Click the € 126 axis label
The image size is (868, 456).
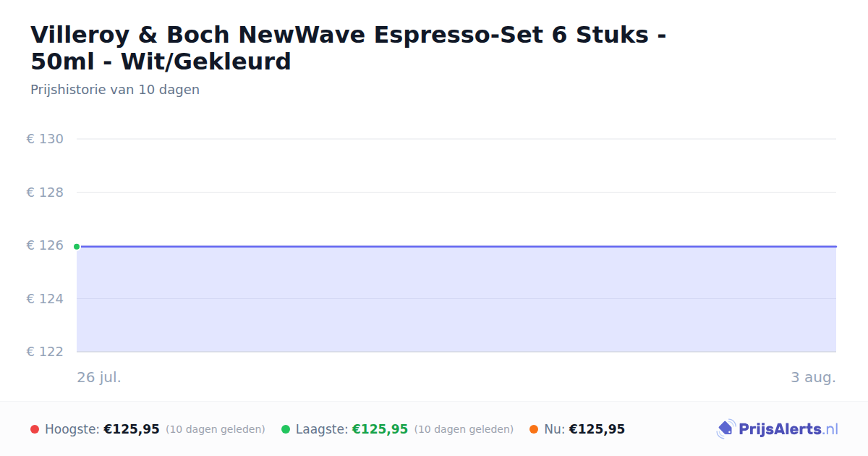[45, 245]
